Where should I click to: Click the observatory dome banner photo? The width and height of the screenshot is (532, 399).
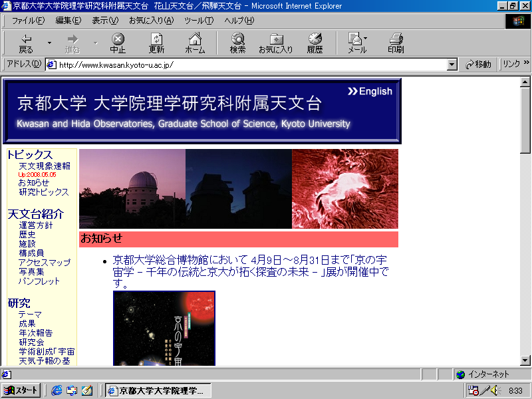[132, 189]
